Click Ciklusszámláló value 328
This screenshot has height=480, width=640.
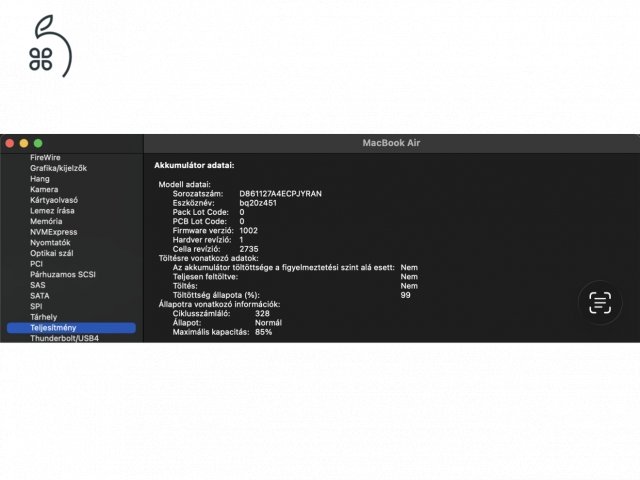[262, 313]
